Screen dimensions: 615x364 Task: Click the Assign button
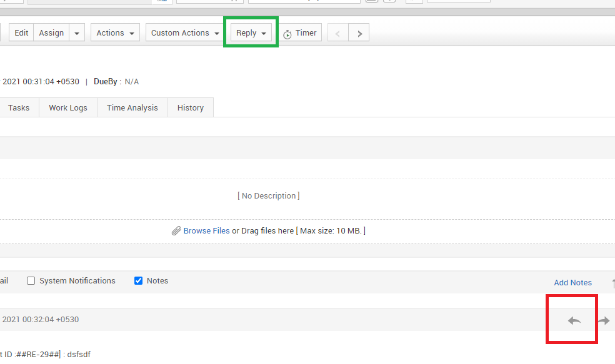pos(51,33)
